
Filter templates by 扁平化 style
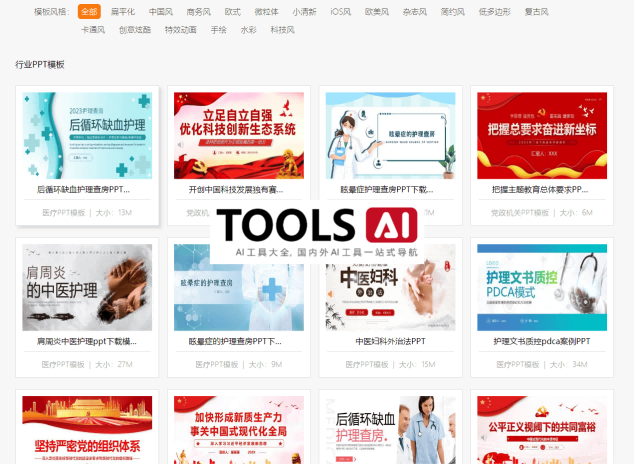[x=123, y=12]
